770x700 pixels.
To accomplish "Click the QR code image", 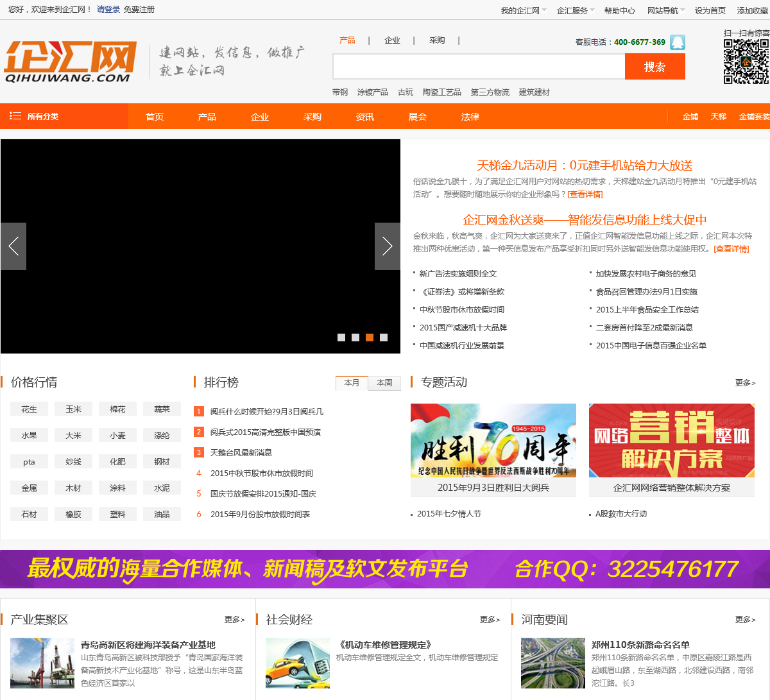I will 746,62.
